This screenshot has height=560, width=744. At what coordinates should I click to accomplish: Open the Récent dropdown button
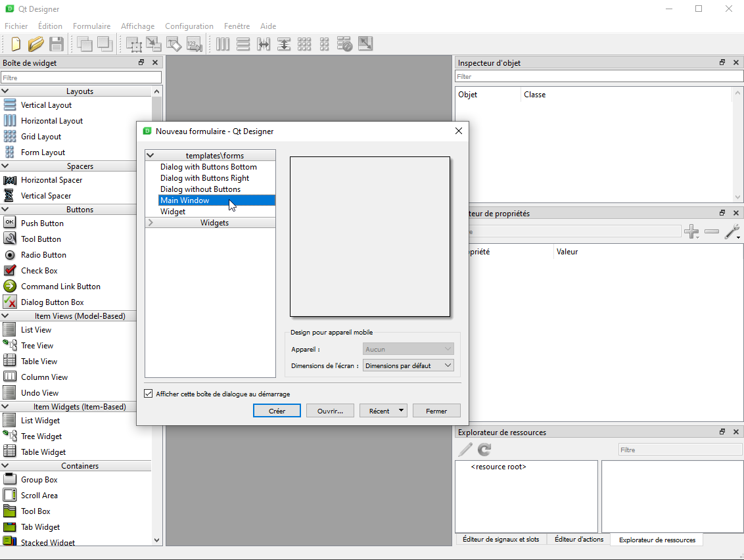(x=383, y=411)
